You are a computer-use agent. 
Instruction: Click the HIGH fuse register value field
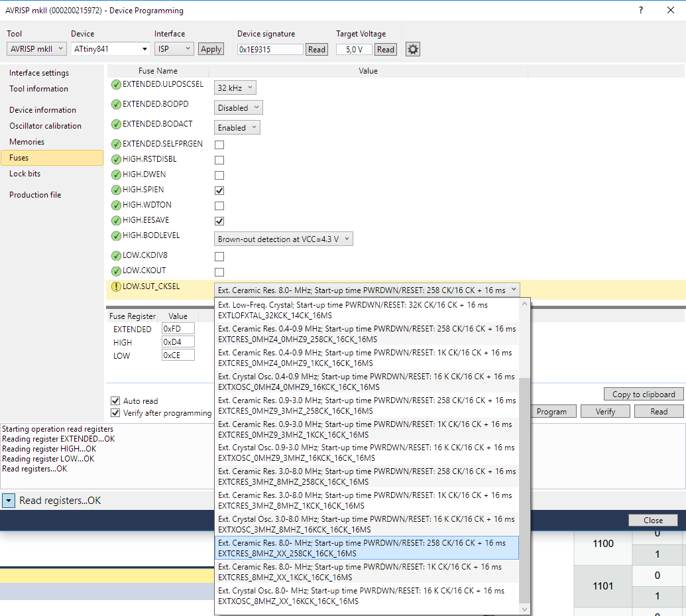tap(178, 342)
